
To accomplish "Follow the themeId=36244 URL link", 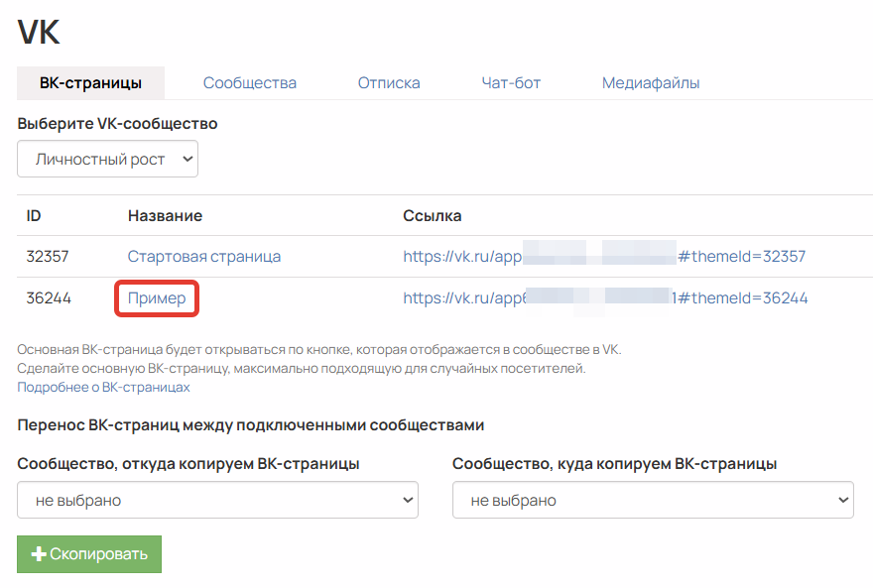I will [x=605, y=298].
